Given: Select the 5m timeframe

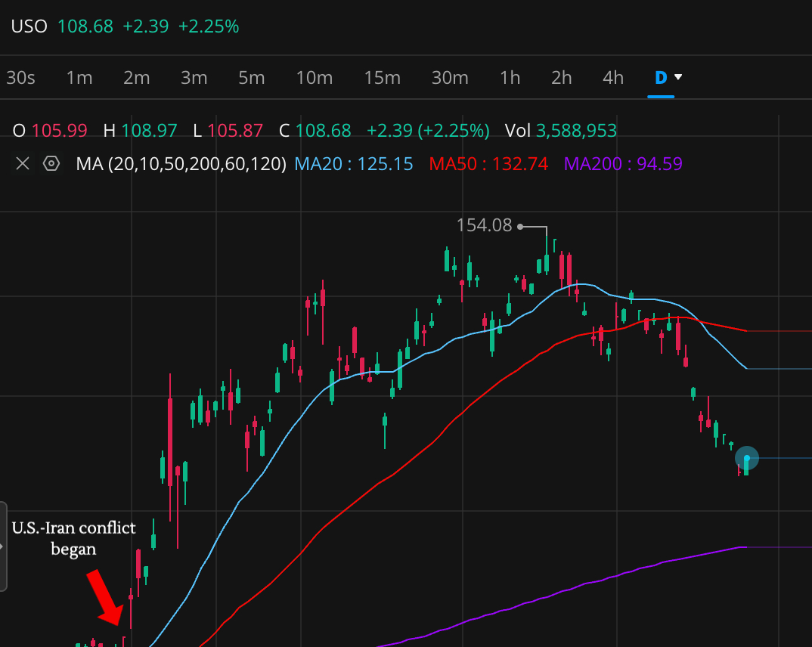Looking at the screenshot, I should tap(252, 78).
